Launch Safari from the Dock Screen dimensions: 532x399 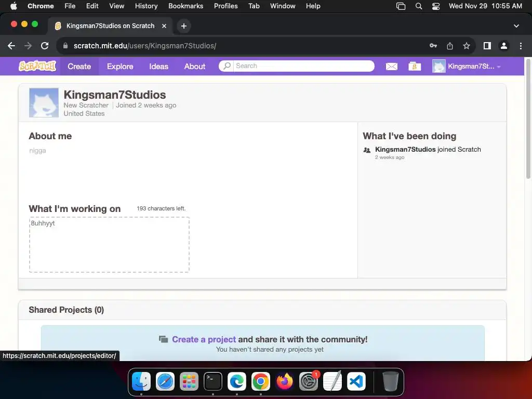pos(165,382)
